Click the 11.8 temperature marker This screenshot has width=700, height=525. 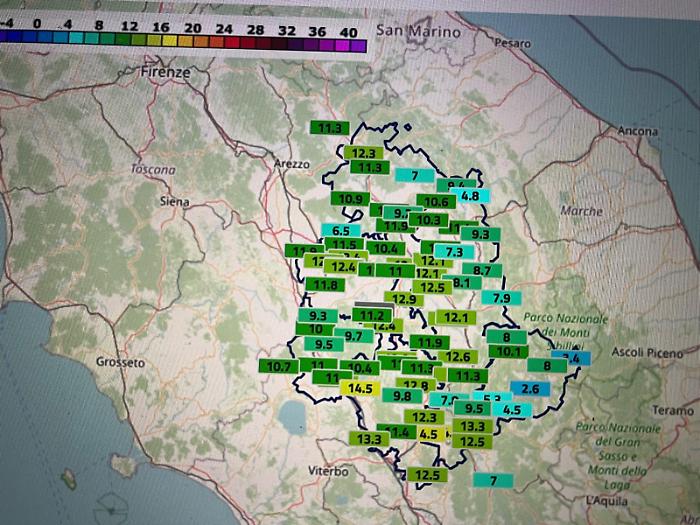[x=325, y=285]
